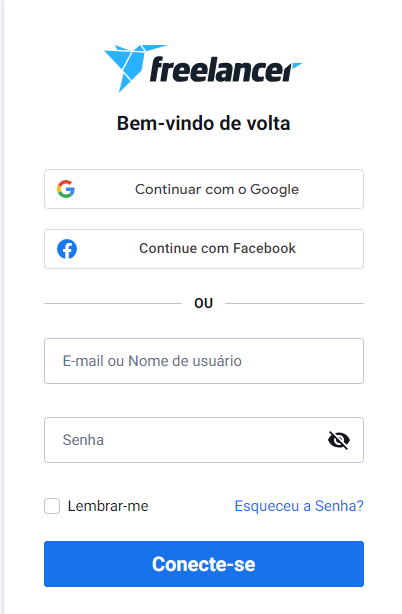The height and width of the screenshot is (614, 402).
Task: Submit with the blue Conecte-se button
Action: (204, 564)
